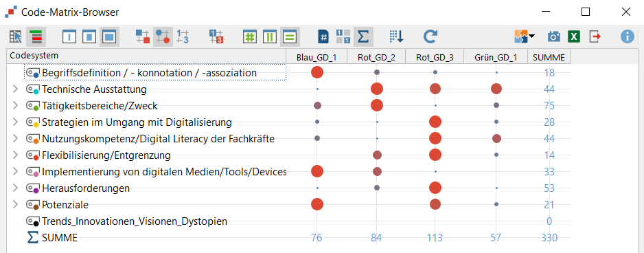Viewport: 644px width, 253px height.
Task: Click the red-arrow export icon
Action: (595, 37)
